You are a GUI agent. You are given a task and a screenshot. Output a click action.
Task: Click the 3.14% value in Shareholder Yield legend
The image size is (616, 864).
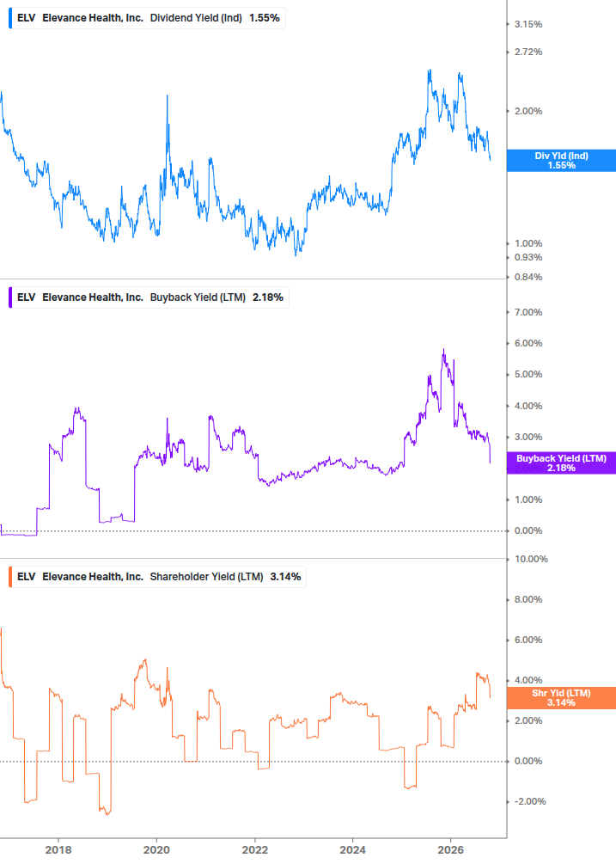(286, 577)
